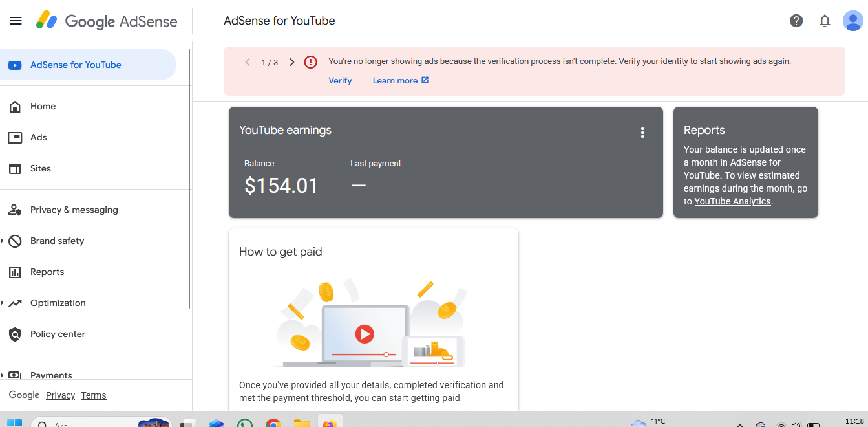The height and width of the screenshot is (427, 868).
Task: Open the account profile avatar
Action: click(853, 21)
